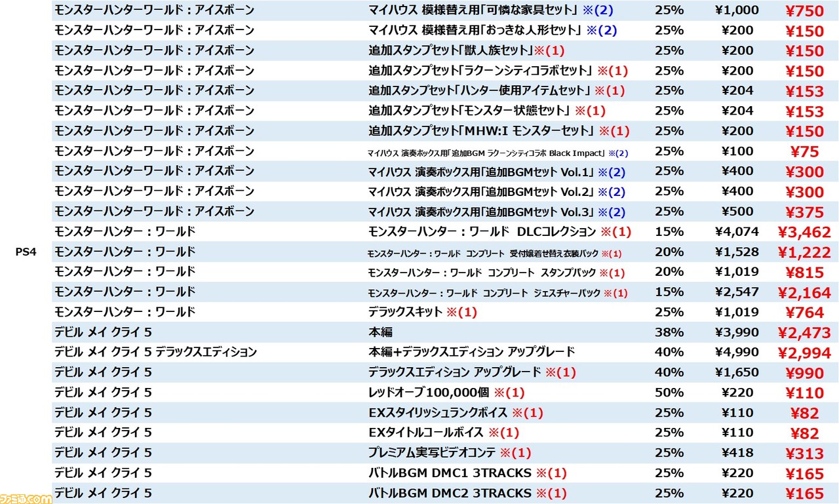Click the ¥1,222 sale price
The image size is (839, 504).
(x=804, y=252)
